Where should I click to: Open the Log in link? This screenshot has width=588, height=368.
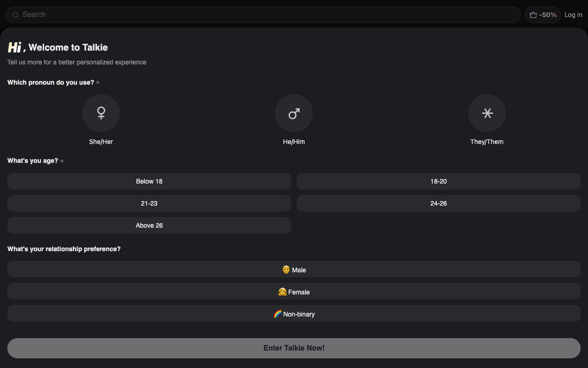point(573,15)
